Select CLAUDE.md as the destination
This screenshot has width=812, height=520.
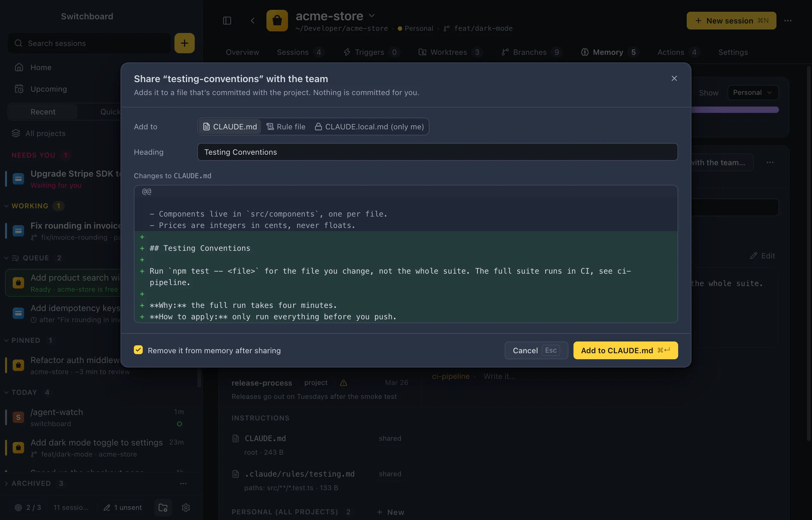coord(230,127)
